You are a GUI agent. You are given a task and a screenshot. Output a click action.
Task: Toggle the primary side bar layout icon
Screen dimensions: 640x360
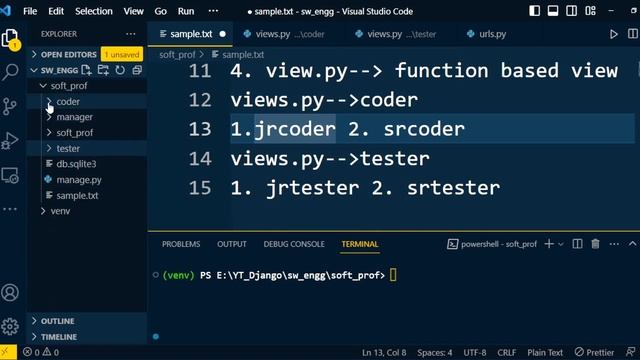pyautogui.click(x=534, y=11)
